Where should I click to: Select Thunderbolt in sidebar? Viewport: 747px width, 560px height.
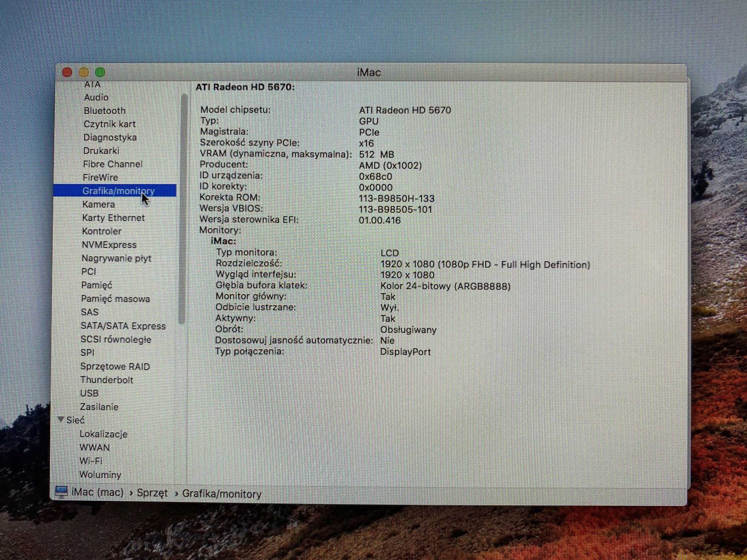[107, 380]
